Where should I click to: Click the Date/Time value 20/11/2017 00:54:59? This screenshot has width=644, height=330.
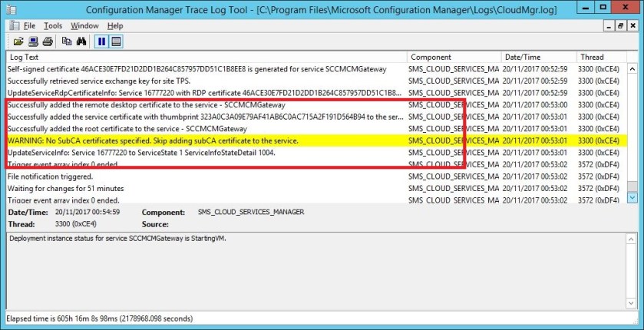(x=87, y=213)
